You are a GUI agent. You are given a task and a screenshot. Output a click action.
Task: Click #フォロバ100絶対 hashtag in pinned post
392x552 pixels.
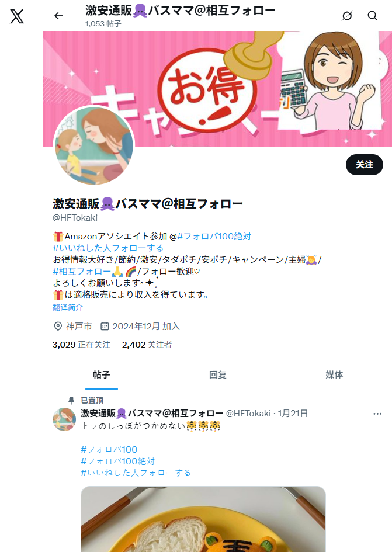(x=117, y=461)
